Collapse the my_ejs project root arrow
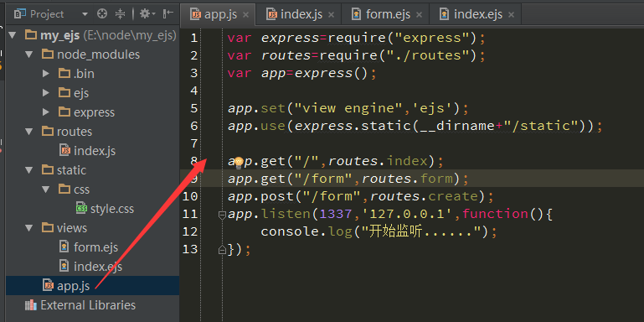 pos(13,35)
